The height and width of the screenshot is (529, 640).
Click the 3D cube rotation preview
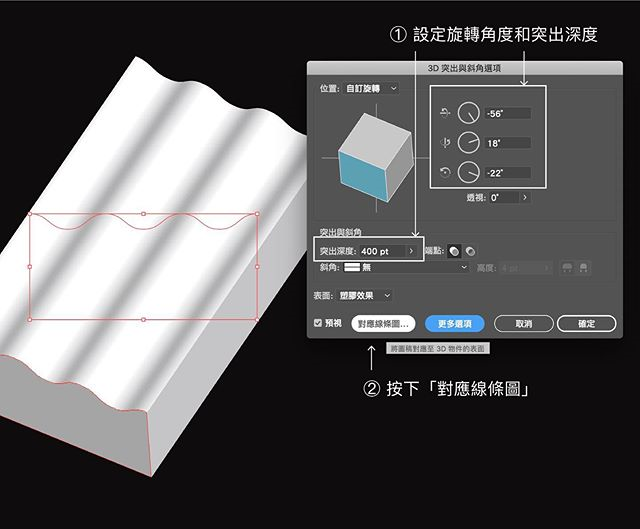(376, 158)
